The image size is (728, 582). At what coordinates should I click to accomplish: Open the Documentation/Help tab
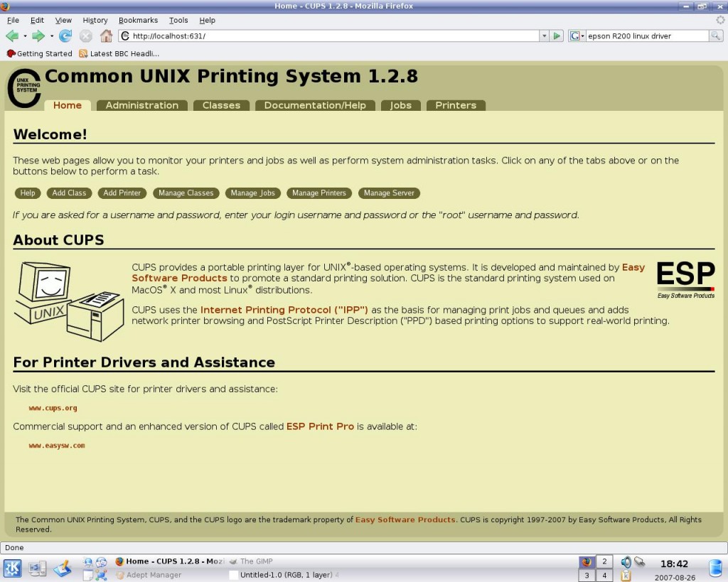pyautogui.click(x=315, y=105)
